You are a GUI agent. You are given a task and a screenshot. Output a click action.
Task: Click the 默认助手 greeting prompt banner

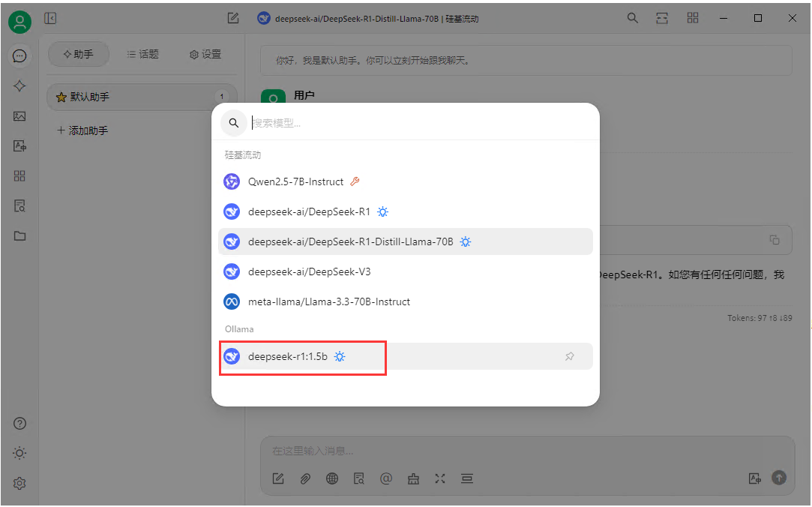(x=526, y=61)
